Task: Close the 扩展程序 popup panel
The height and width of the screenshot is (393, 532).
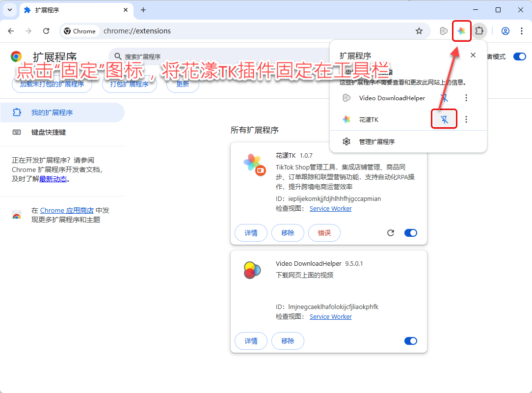Action: click(x=473, y=55)
